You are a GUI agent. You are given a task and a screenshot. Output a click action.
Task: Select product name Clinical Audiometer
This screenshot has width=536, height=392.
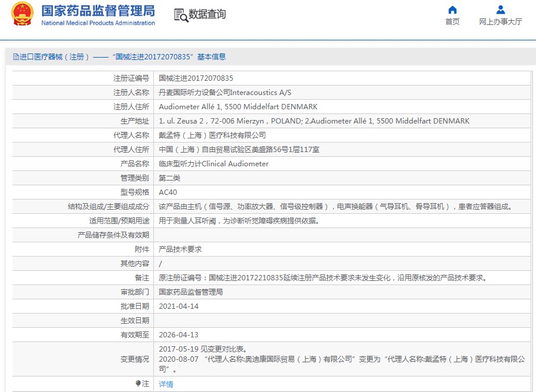[x=214, y=164]
